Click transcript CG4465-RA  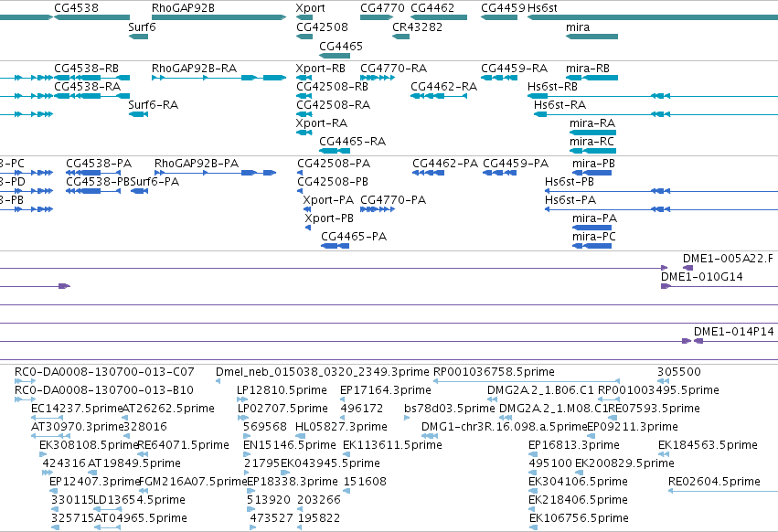352,142
